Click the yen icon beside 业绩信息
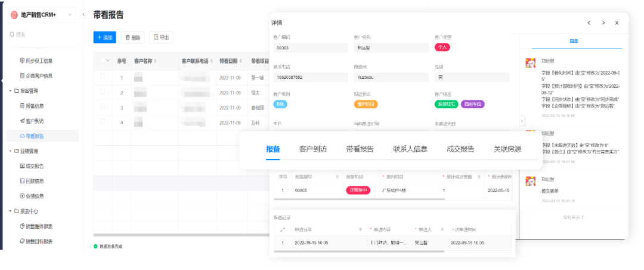The width and height of the screenshot is (644, 270). [x=22, y=197]
